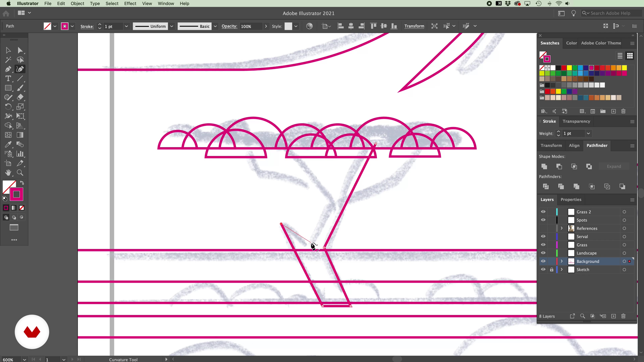Switch to the Transparency tab
Image resolution: width=644 pixels, height=362 pixels.
click(576, 121)
